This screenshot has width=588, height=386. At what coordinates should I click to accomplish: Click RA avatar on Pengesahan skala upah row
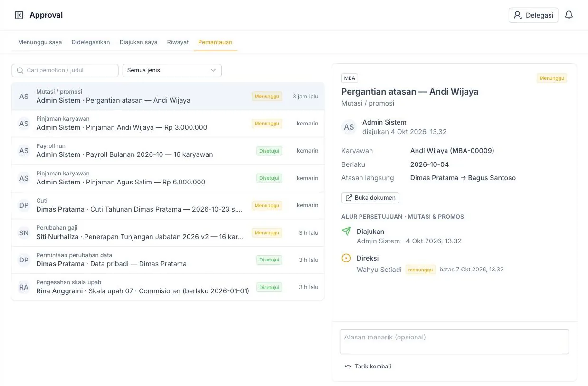(24, 287)
